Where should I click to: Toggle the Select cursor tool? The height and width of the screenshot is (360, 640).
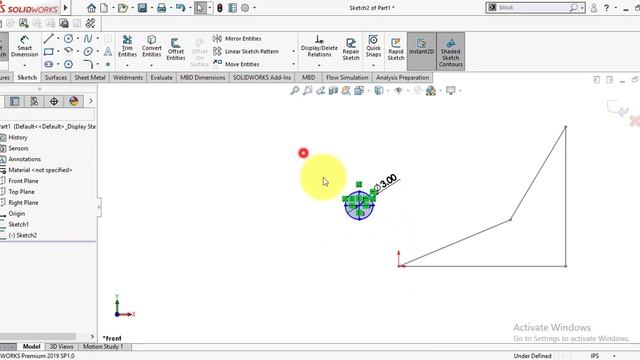click(200, 8)
